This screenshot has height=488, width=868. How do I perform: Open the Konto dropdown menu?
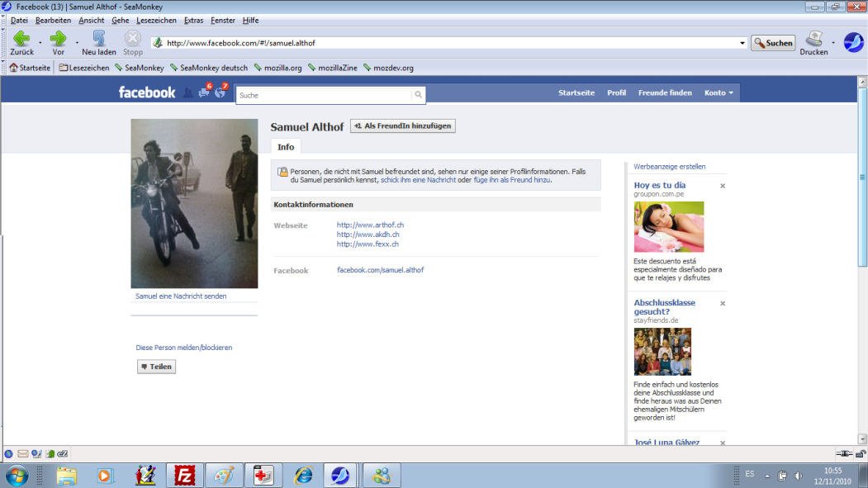(x=718, y=92)
